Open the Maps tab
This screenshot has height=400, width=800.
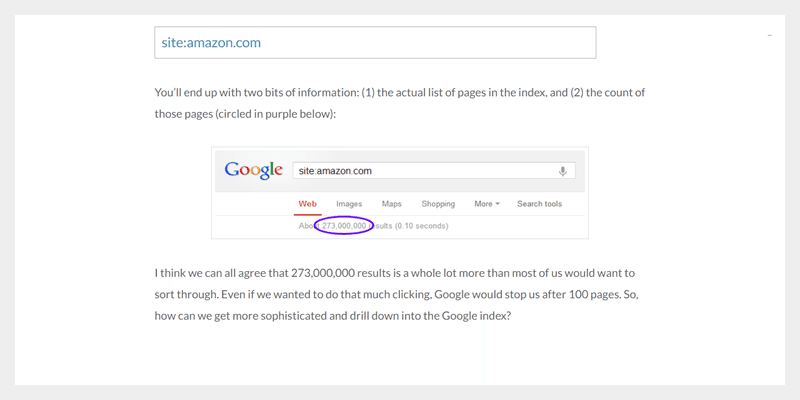tap(391, 204)
